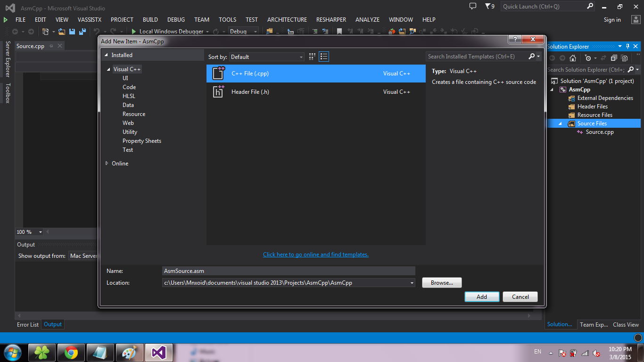644x362 pixels.
Task: Open the template search options dropdown arrow
Action: click(538, 57)
